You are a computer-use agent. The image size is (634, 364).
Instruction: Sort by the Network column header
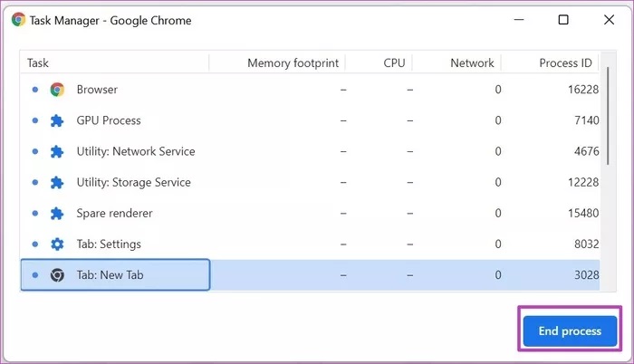[472, 62]
